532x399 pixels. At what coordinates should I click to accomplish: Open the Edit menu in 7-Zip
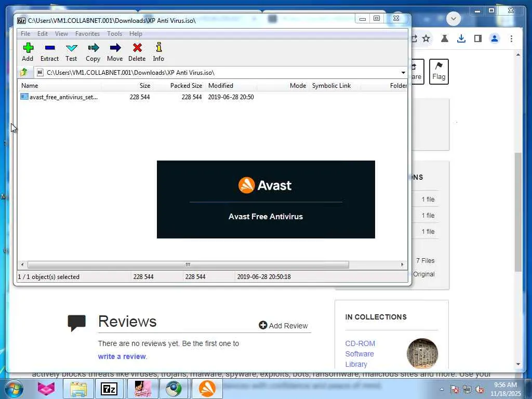[x=43, y=34]
